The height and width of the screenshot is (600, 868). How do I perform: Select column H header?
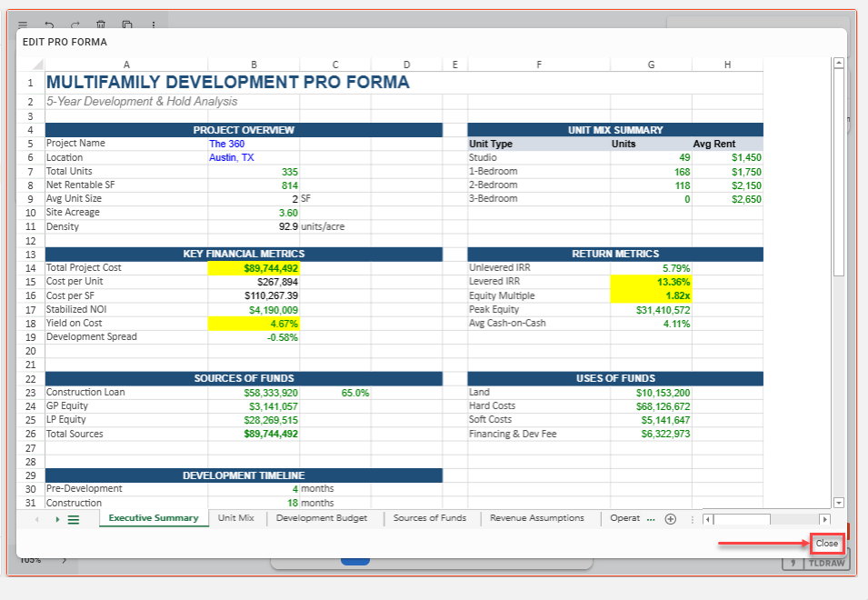point(727,65)
